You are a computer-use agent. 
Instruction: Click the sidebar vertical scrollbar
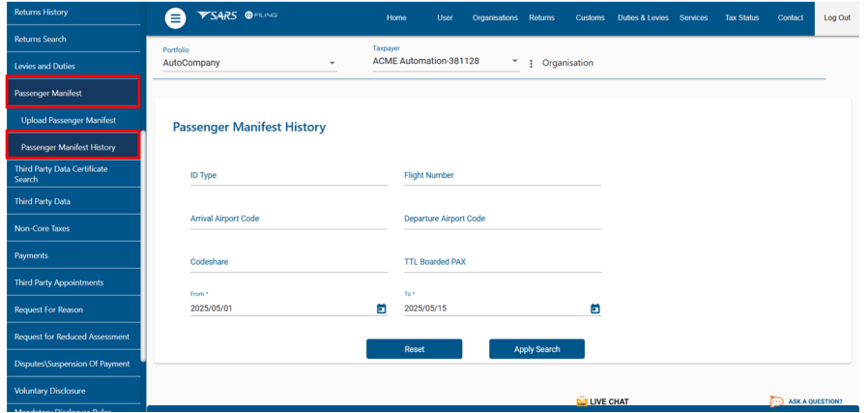143,242
